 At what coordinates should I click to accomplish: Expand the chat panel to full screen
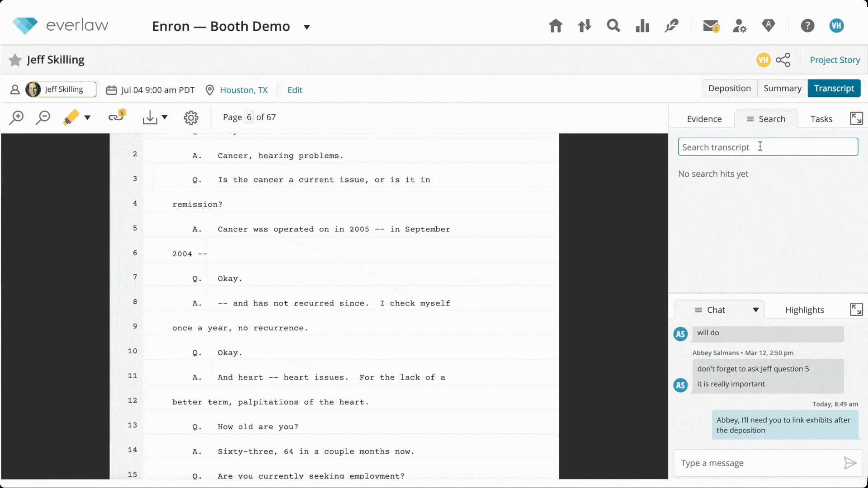tap(857, 309)
